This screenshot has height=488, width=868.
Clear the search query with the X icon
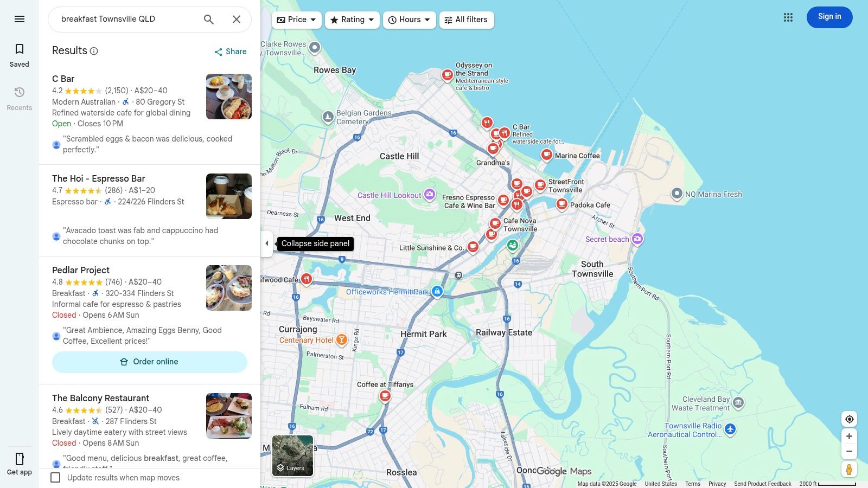[236, 19]
